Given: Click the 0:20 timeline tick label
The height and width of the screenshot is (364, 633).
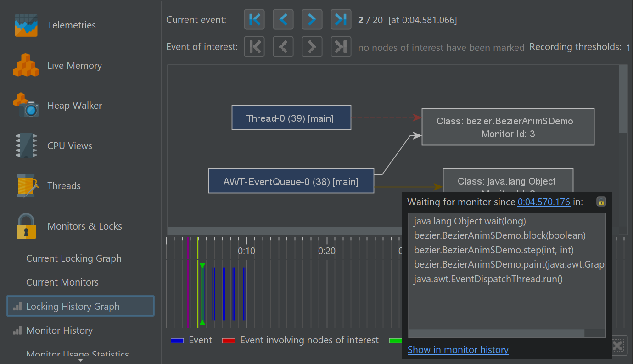Looking at the screenshot, I should coord(327,251).
